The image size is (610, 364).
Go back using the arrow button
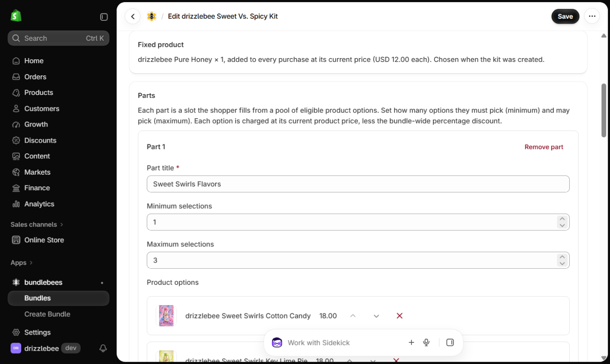(133, 16)
